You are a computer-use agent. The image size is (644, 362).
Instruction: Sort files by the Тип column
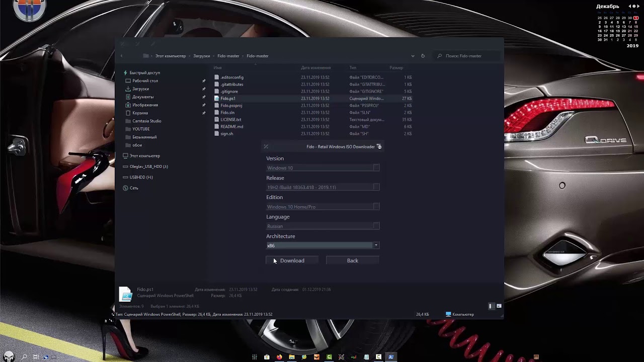coord(353,68)
